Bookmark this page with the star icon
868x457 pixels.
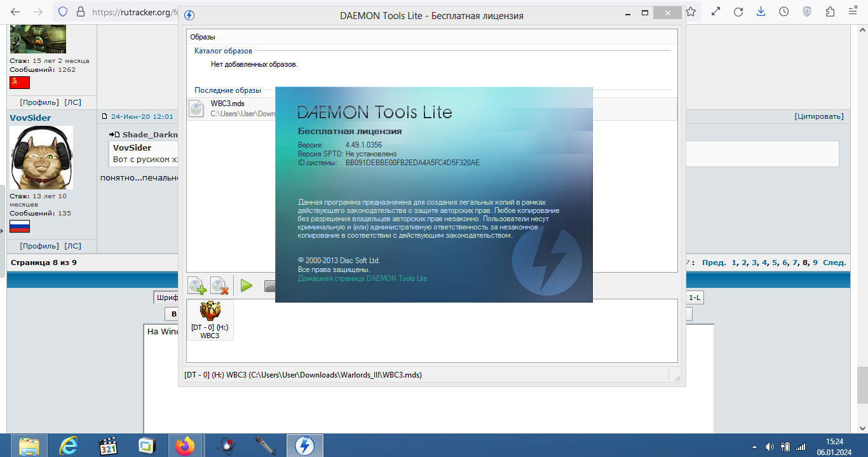click(x=691, y=11)
